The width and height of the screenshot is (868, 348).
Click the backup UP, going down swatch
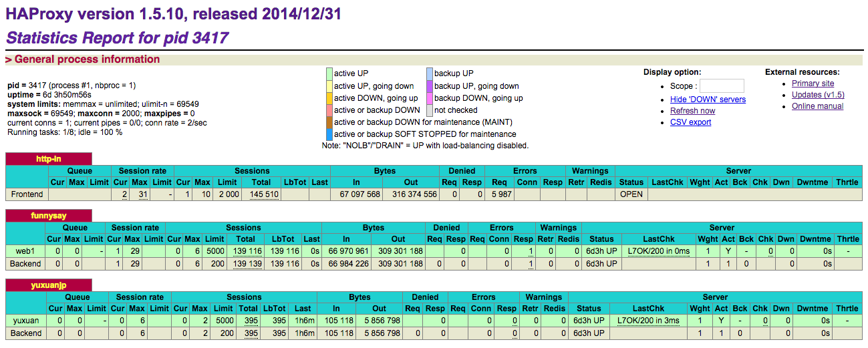click(x=430, y=85)
